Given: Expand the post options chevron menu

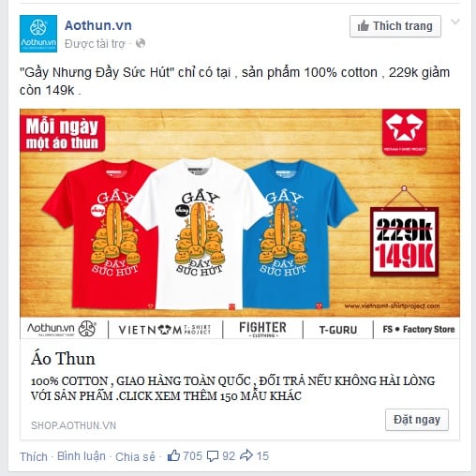Looking at the screenshot, I should (x=455, y=22).
